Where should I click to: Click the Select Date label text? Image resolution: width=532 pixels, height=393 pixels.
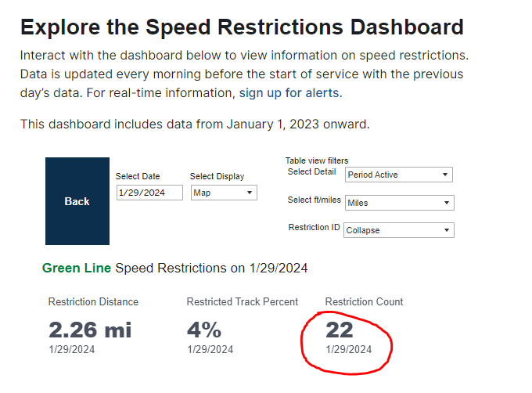click(x=138, y=177)
